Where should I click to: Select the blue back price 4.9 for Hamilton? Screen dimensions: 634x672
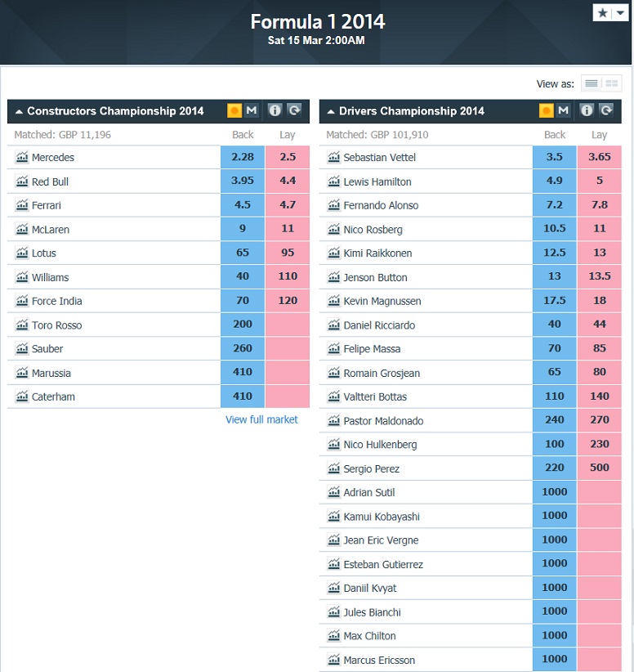click(x=555, y=181)
